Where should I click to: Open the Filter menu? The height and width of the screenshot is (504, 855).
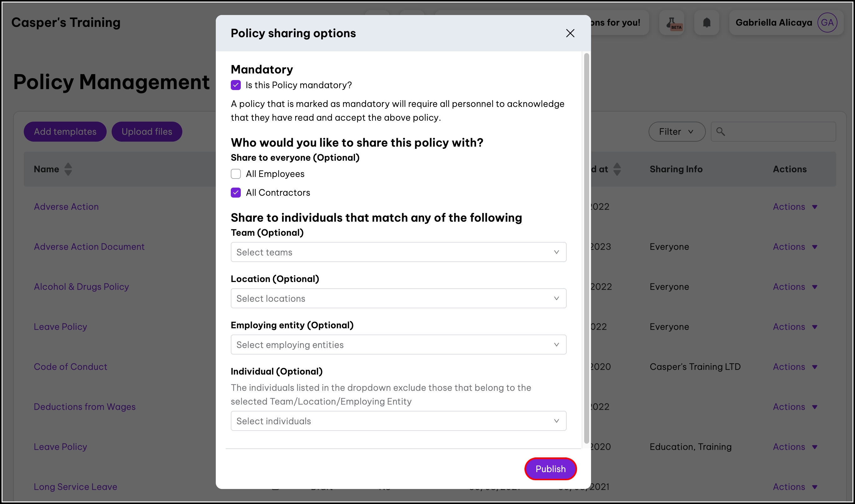[x=676, y=131]
